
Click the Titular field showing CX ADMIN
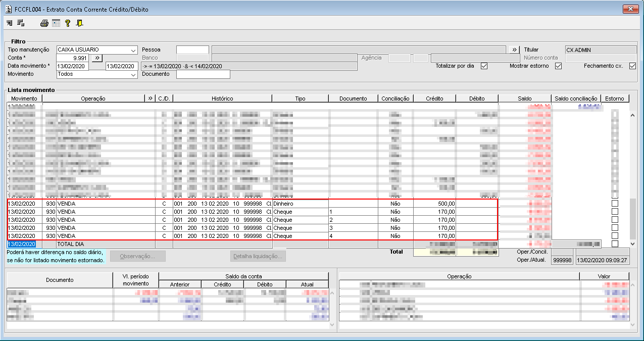click(601, 50)
